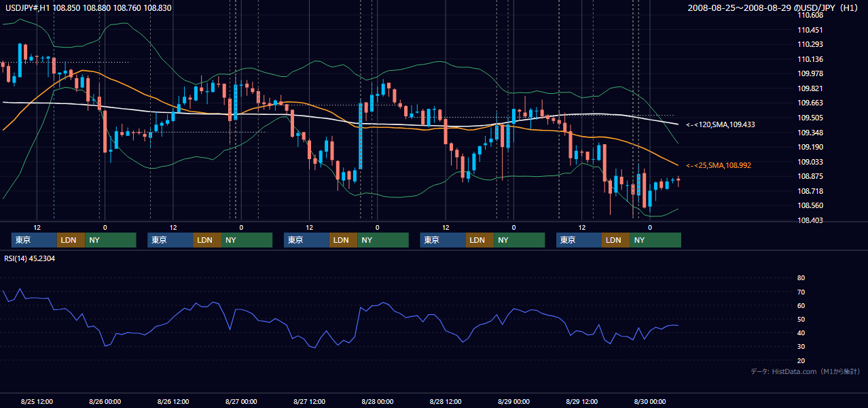The image size is (868, 408).
Task: Click the RSI scale value 60
Action: point(801,305)
